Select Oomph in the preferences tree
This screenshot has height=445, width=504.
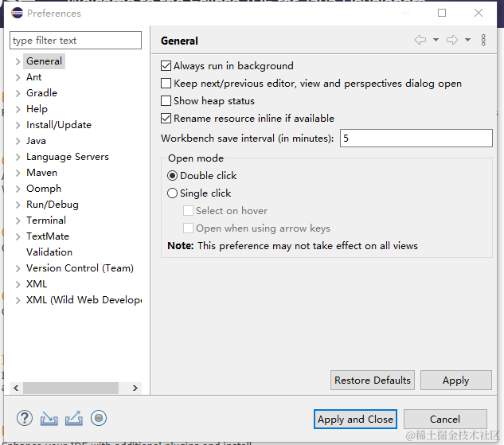(44, 189)
